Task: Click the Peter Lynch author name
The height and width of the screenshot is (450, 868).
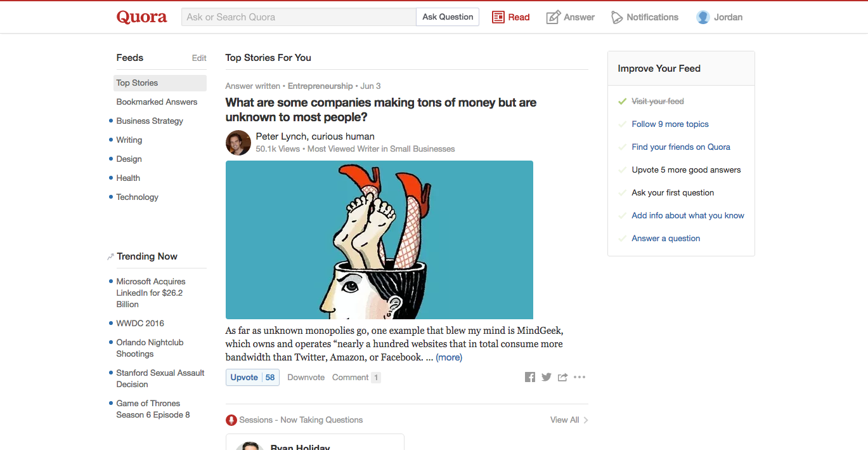Action: 281,136
